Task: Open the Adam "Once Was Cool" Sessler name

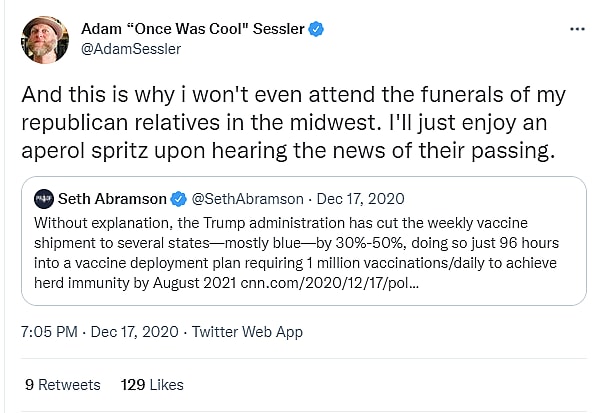Action: click(x=191, y=29)
